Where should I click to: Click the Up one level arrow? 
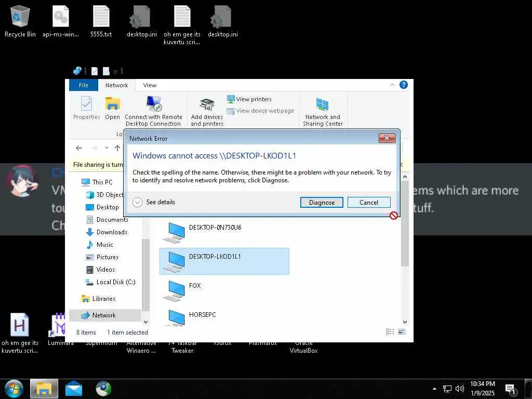click(117, 148)
